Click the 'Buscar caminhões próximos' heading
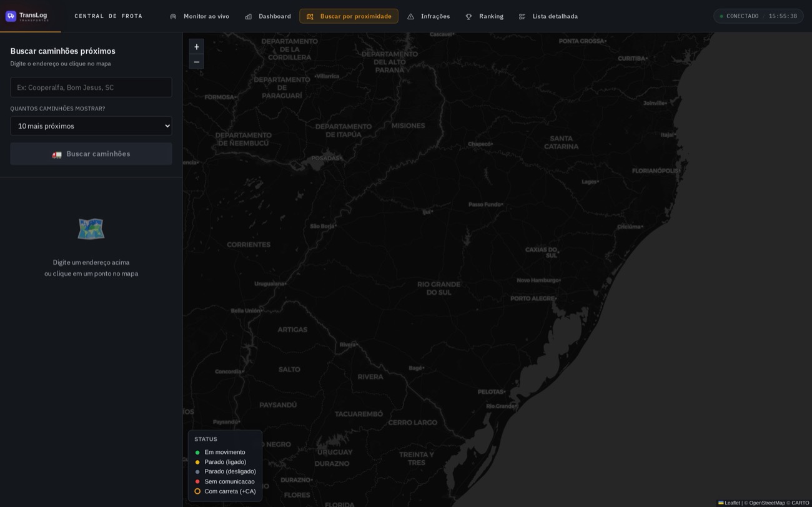The height and width of the screenshot is (507, 812). [x=63, y=51]
